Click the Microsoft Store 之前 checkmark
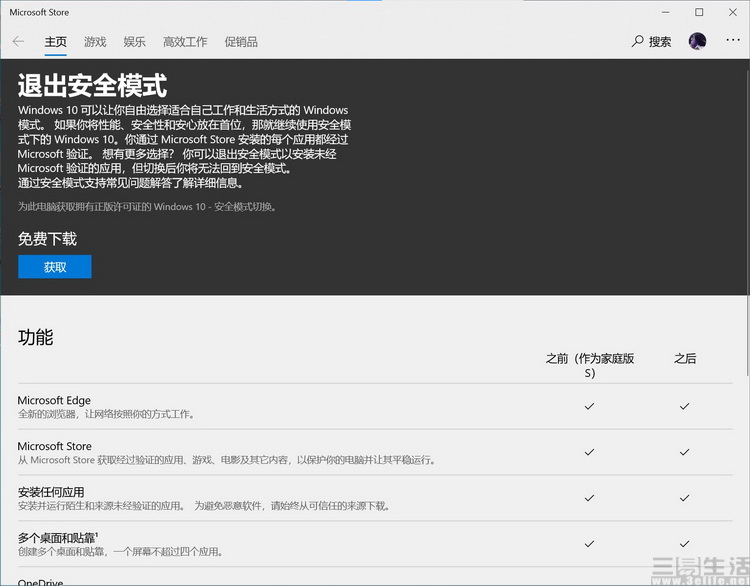This screenshot has width=750, height=586. (x=589, y=452)
